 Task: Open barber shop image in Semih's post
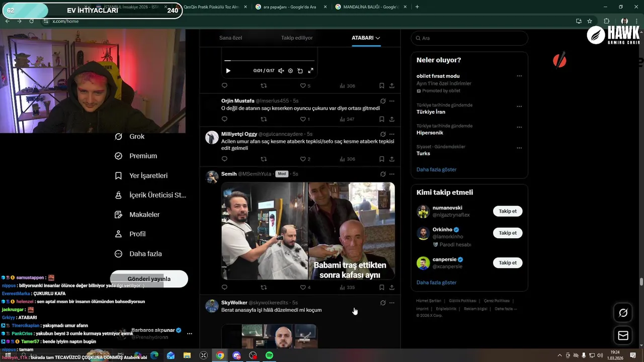[265, 231]
